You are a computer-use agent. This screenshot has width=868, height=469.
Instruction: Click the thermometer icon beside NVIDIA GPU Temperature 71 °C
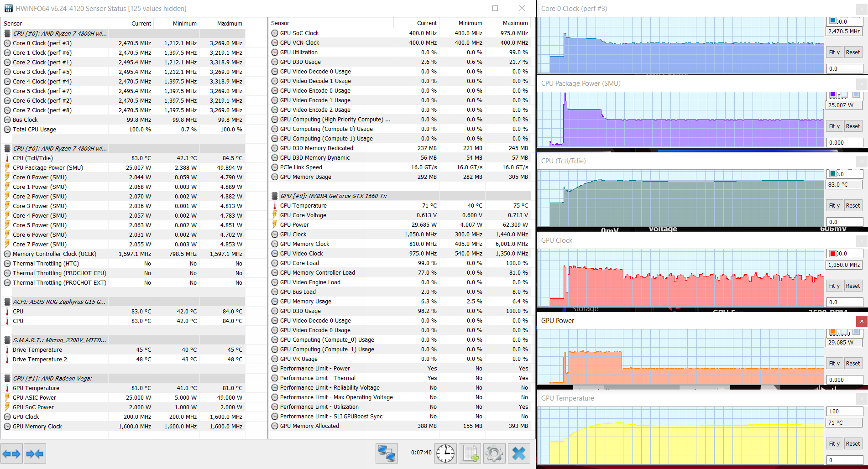(275, 205)
